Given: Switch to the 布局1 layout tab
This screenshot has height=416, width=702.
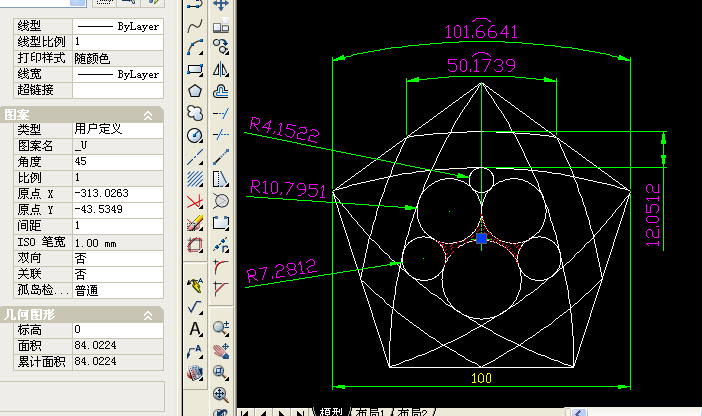Looking at the screenshot, I should point(370,412).
